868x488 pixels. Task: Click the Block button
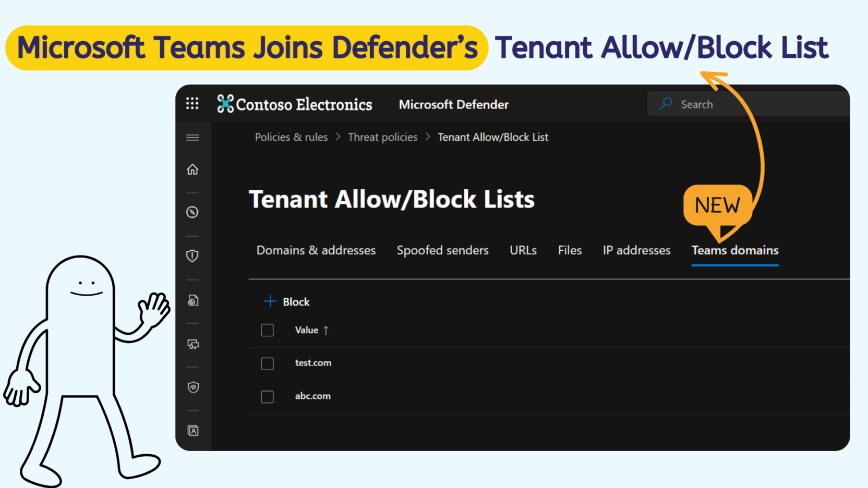click(286, 302)
